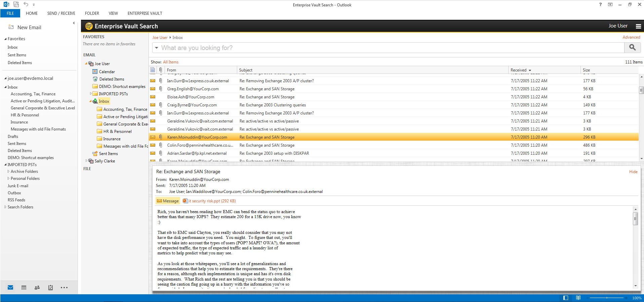Collapse joe.user@evdemo.local account
Screen dimensions: 644x302
tap(5, 79)
